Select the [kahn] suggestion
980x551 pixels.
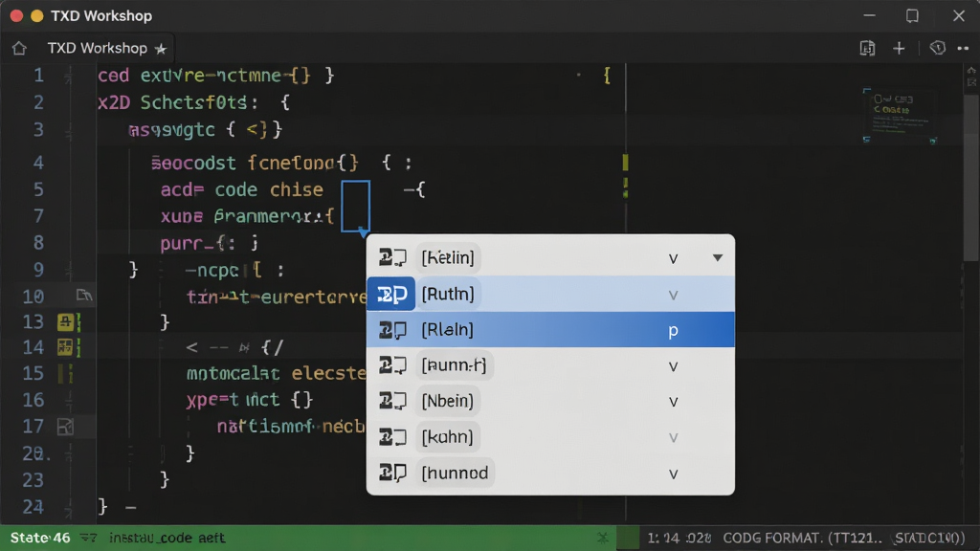550,437
